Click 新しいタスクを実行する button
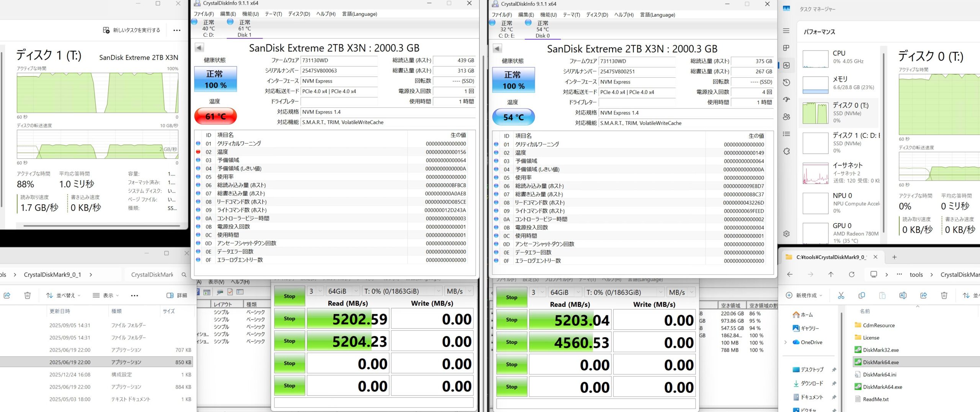 click(x=132, y=30)
